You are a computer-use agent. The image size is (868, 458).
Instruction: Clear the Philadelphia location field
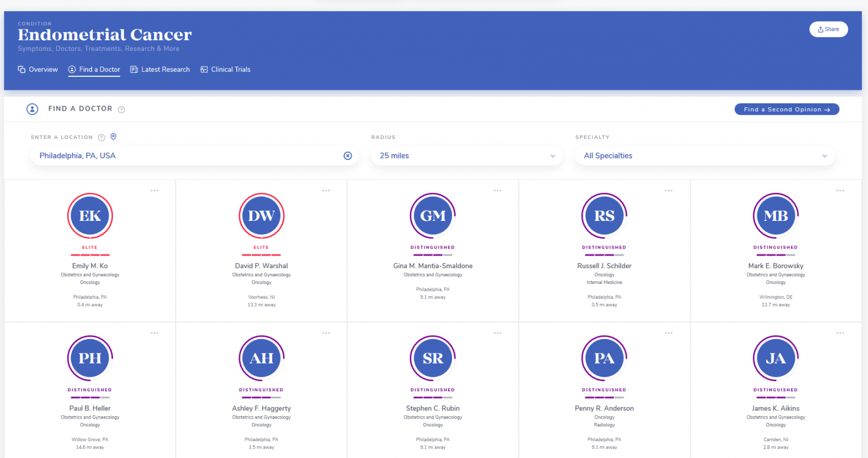coord(348,156)
